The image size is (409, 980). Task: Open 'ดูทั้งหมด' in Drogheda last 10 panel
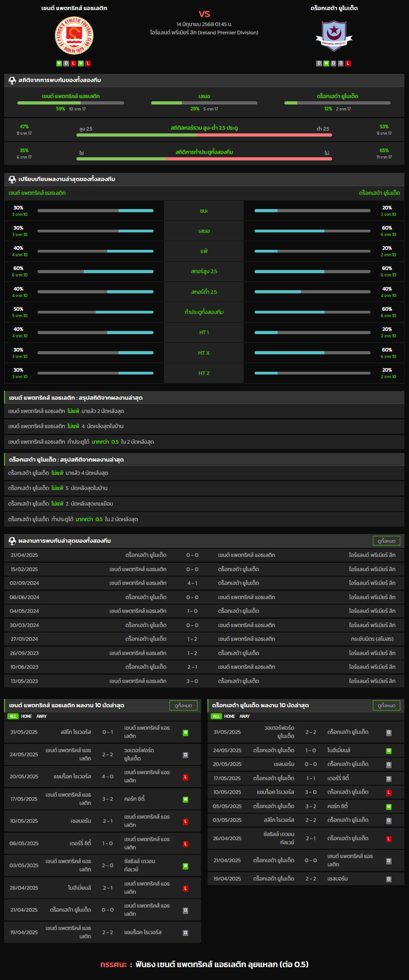pyautogui.click(x=387, y=705)
